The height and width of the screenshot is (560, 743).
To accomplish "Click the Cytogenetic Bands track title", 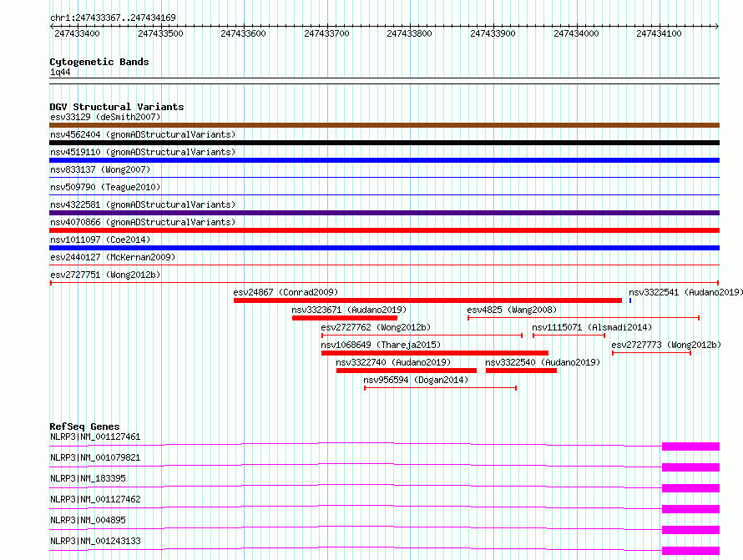I will click(x=99, y=62).
